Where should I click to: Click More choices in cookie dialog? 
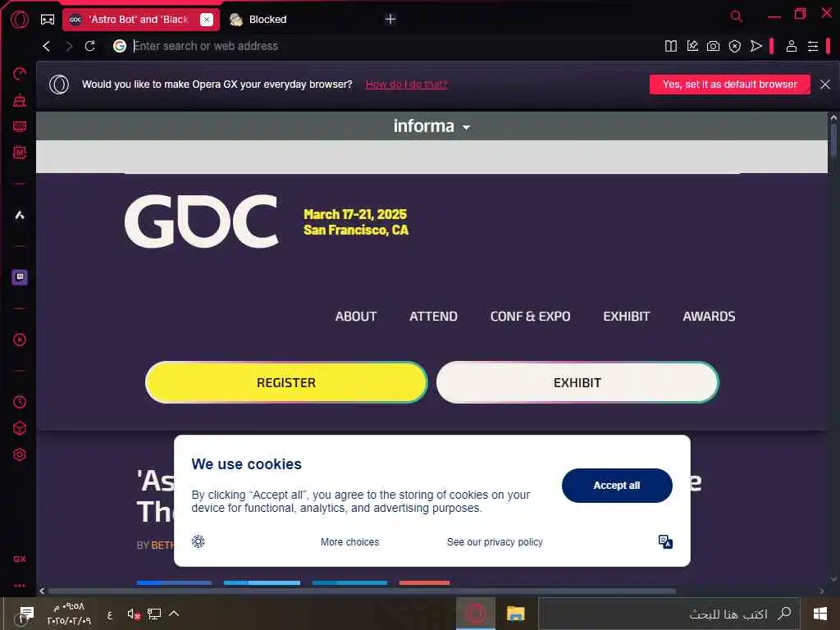(x=349, y=541)
